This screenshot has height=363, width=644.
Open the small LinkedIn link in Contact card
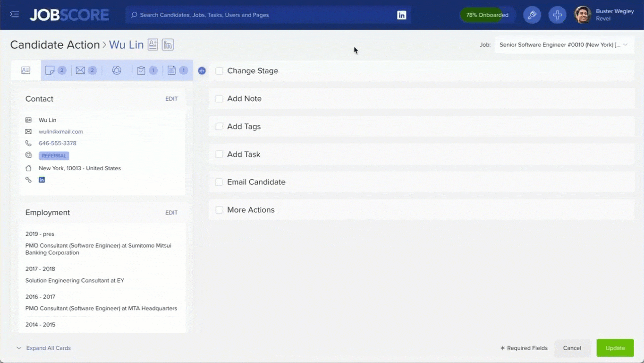pos(42,180)
